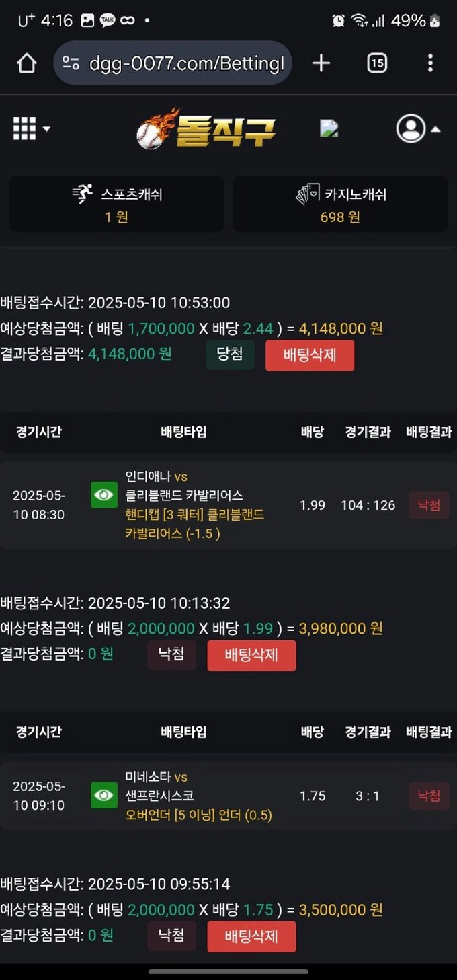Toggle eye icon for 미네소타 vs 샌프란시스코 match
The image size is (457, 980).
click(104, 796)
